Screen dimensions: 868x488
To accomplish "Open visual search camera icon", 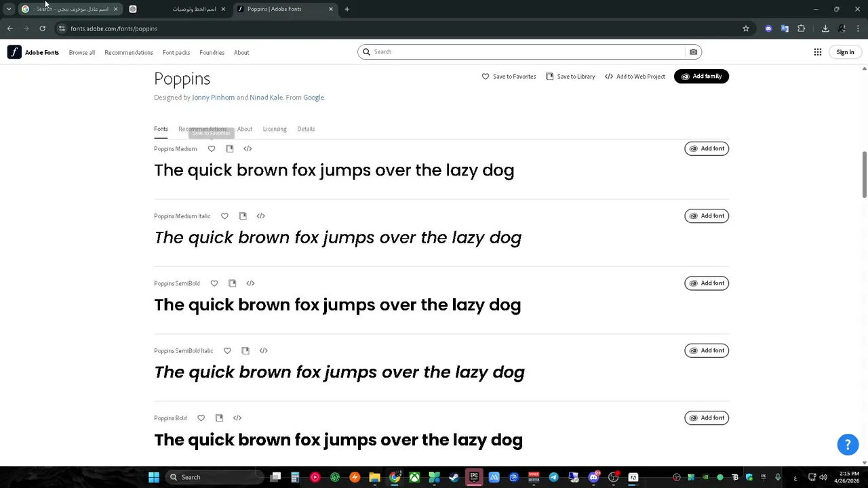I will (x=693, y=52).
